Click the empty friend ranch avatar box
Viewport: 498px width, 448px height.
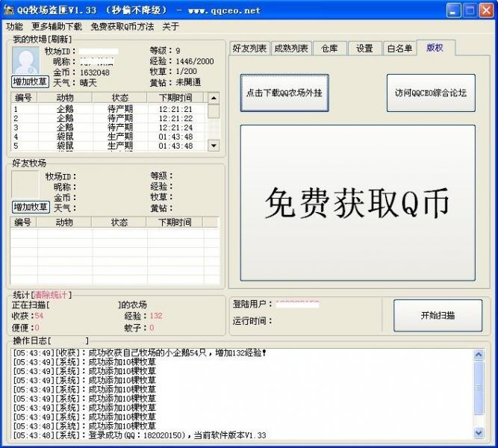pos(25,185)
